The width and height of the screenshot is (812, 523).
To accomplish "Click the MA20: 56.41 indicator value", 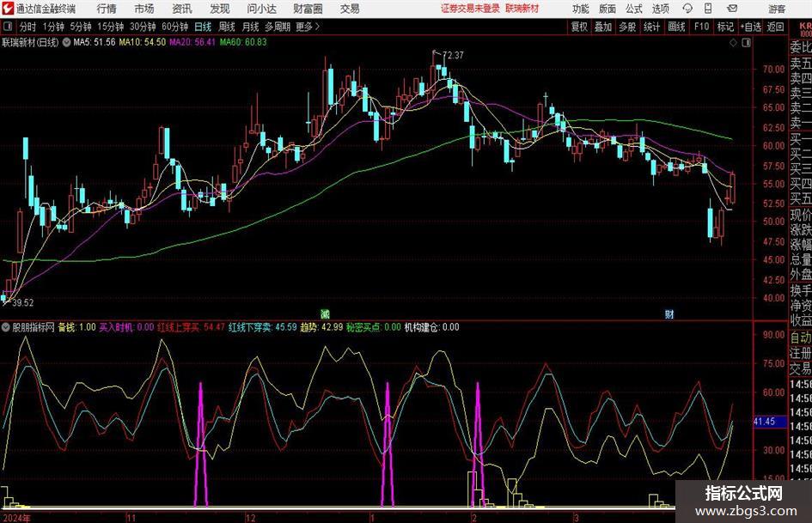I will tap(192, 42).
